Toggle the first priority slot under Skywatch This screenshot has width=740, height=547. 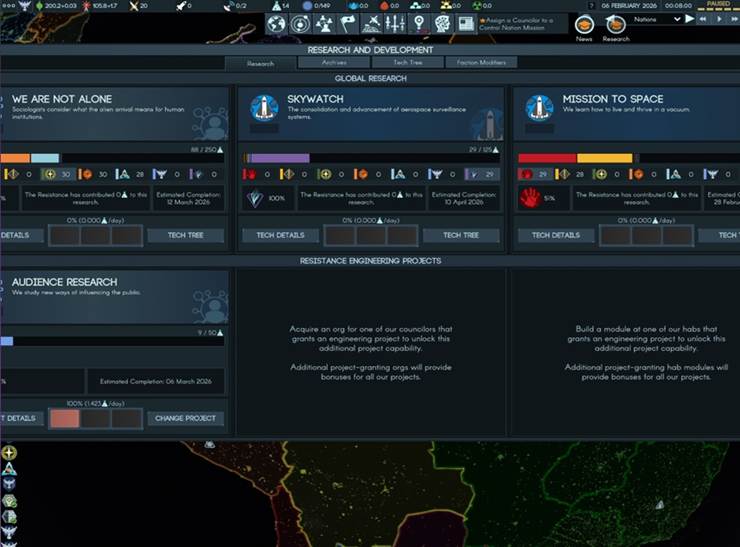340,235
